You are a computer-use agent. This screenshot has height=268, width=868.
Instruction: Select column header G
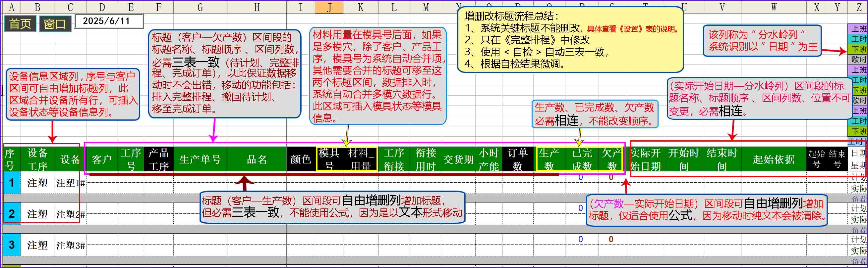(x=200, y=7)
